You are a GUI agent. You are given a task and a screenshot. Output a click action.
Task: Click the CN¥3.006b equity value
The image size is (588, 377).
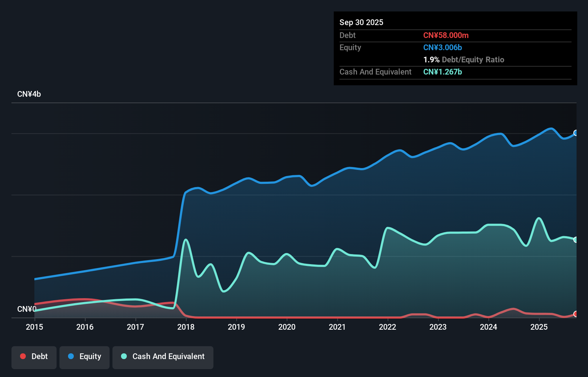coord(443,47)
